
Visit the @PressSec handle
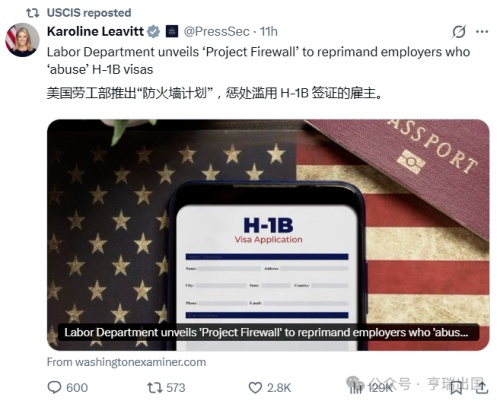click(216, 32)
